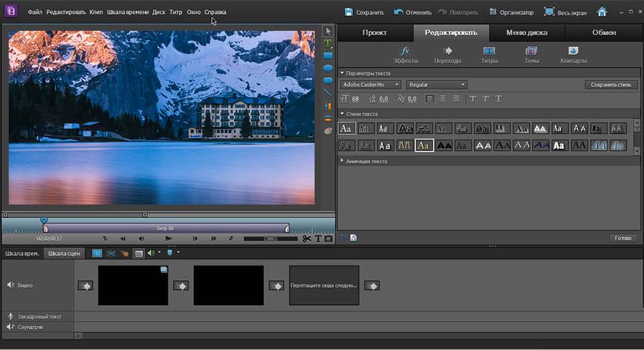Click the motion tracking icon in timeline toolbar
This screenshot has width=644, height=350.
[125, 253]
